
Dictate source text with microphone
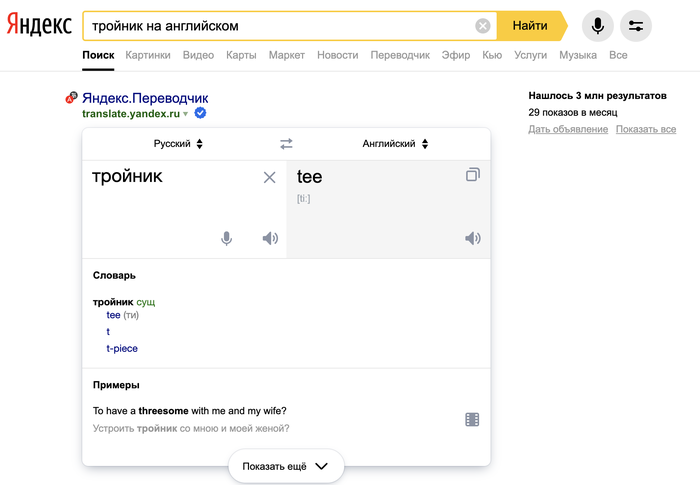[x=227, y=238]
